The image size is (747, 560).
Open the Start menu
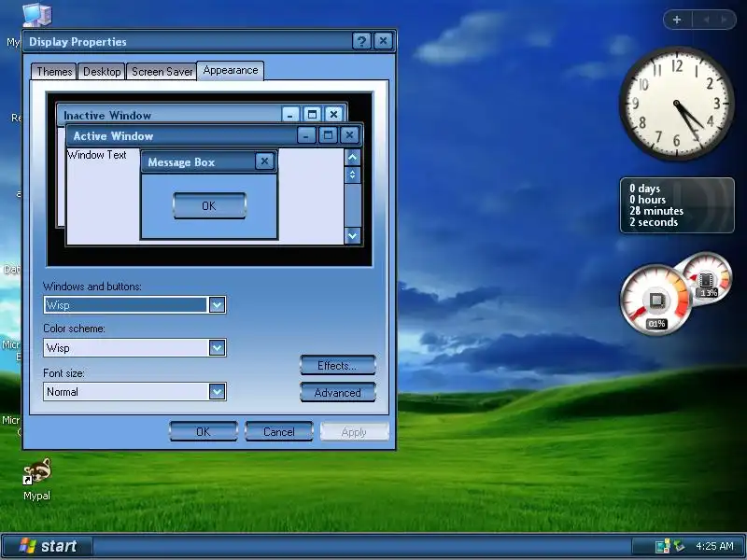47,546
